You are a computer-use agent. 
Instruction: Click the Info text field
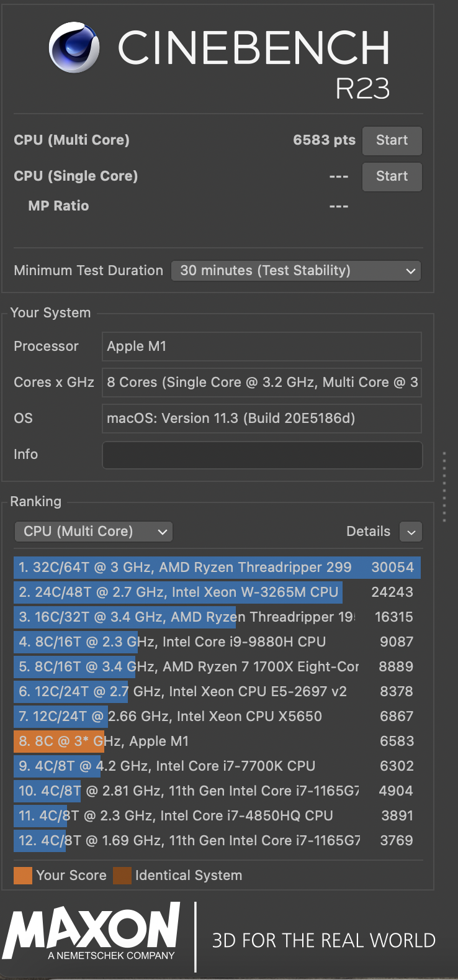pyautogui.click(x=262, y=455)
